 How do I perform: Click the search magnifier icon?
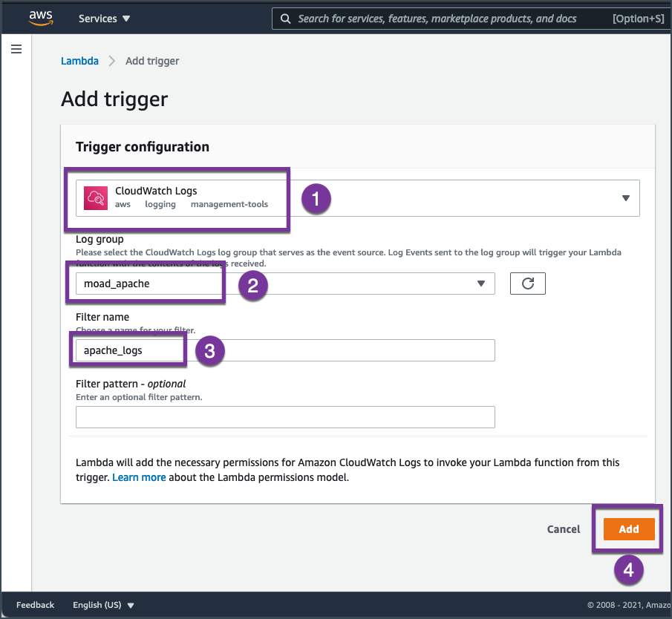[x=285, y=19]
